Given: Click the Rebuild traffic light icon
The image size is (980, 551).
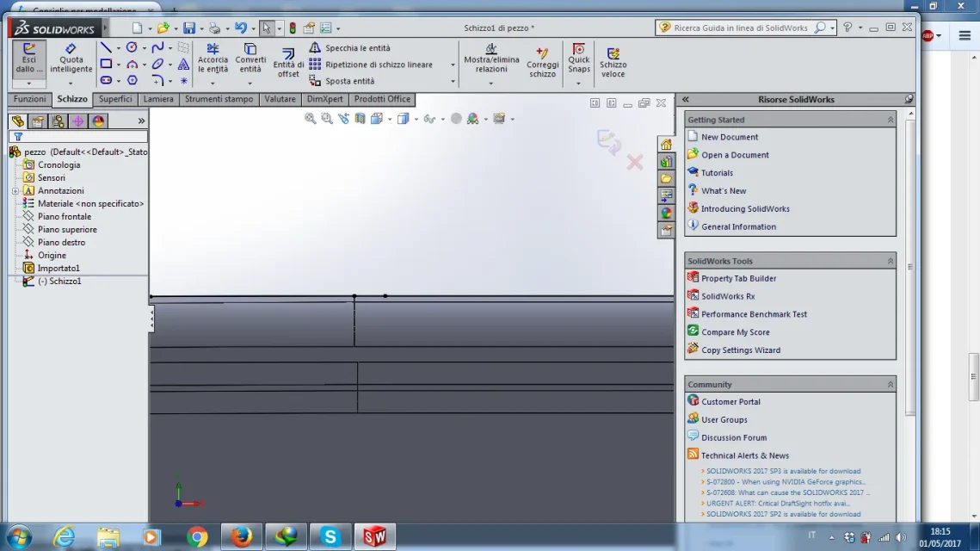Looking at the screenshot, I should point(292,28).
